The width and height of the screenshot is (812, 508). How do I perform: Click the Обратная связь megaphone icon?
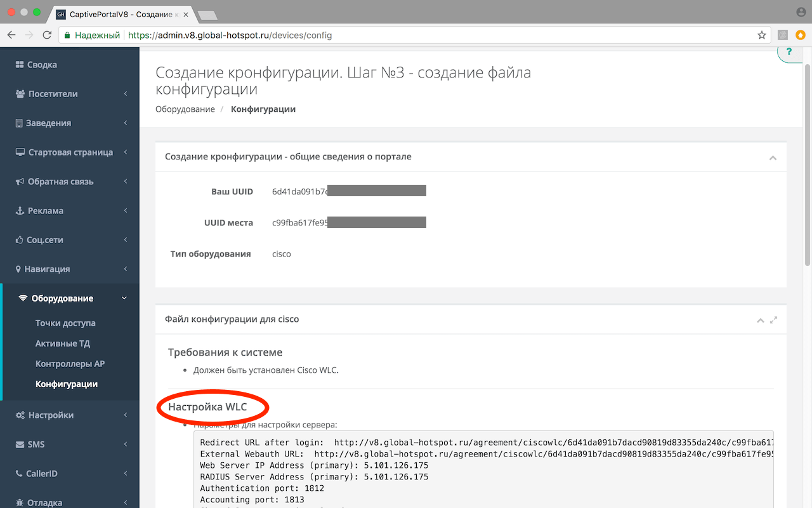pos(20,182)
